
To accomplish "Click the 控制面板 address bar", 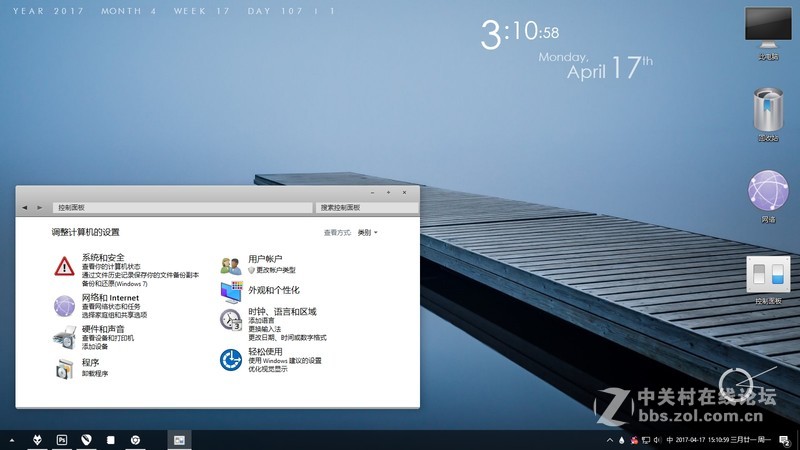I will 182,208.
